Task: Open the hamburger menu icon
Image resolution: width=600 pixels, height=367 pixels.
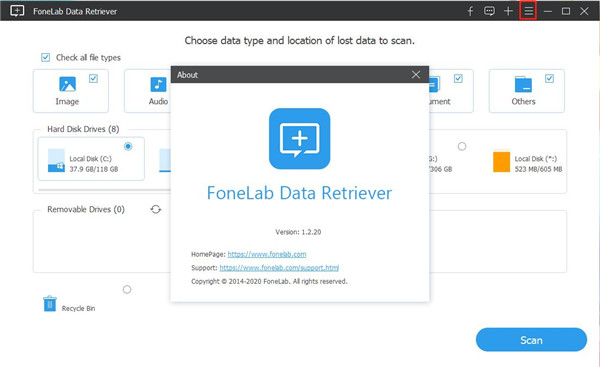Action: coord(528,11)
